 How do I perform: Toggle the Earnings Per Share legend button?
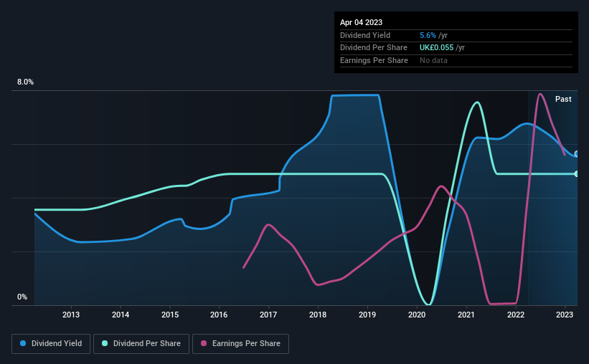[240, 344]
